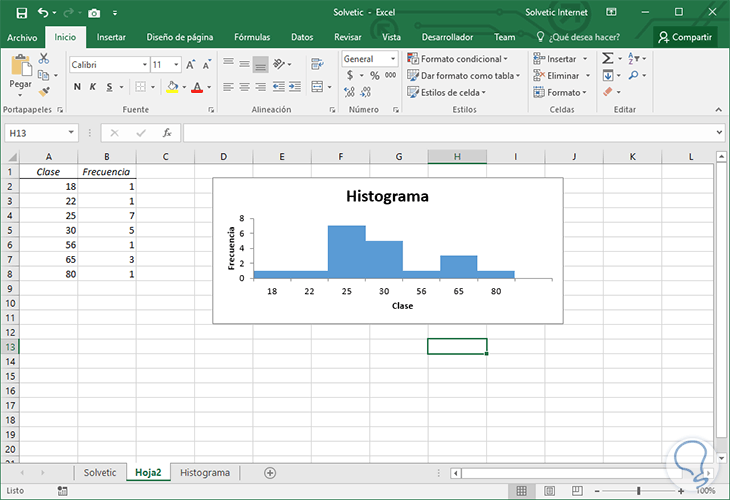This screenshot has height=500, width=730.
Task: Click the AutoSum sigma icon
Action: pyautogui.click(x=608, y=59)
